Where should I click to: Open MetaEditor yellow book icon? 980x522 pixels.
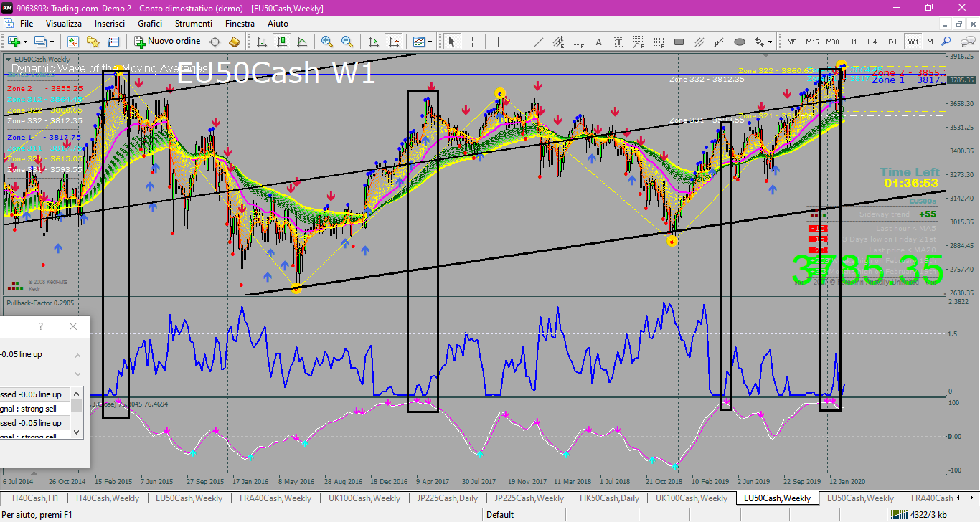[234, 42]
